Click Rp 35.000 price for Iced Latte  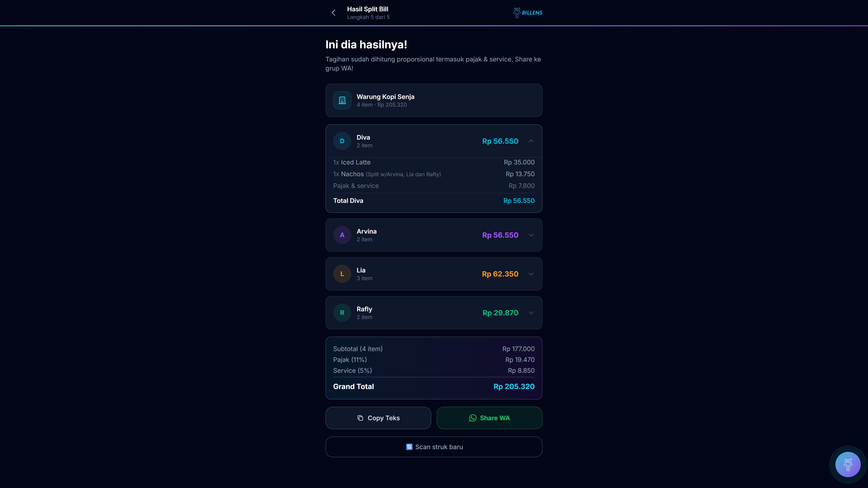pyautogui.click(x=519, y=162)
